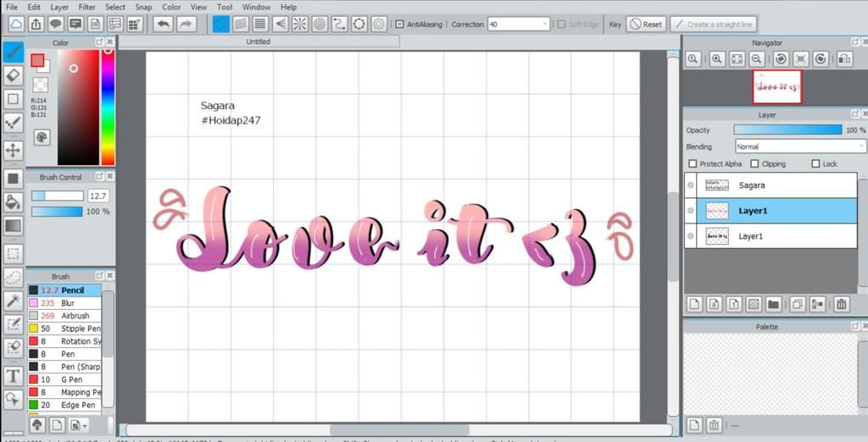Select the G Pen brush
This screenshot has width=868, height=442.
tap(64, 379)
